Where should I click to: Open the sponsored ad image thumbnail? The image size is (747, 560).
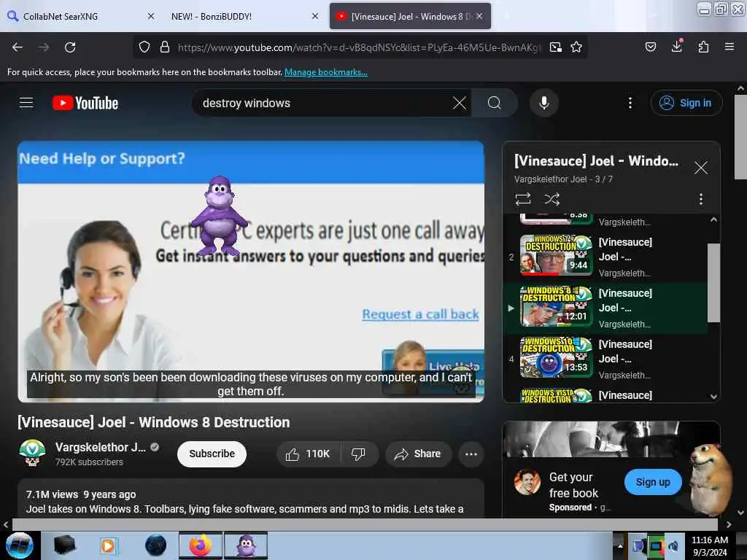pos(611,439)
